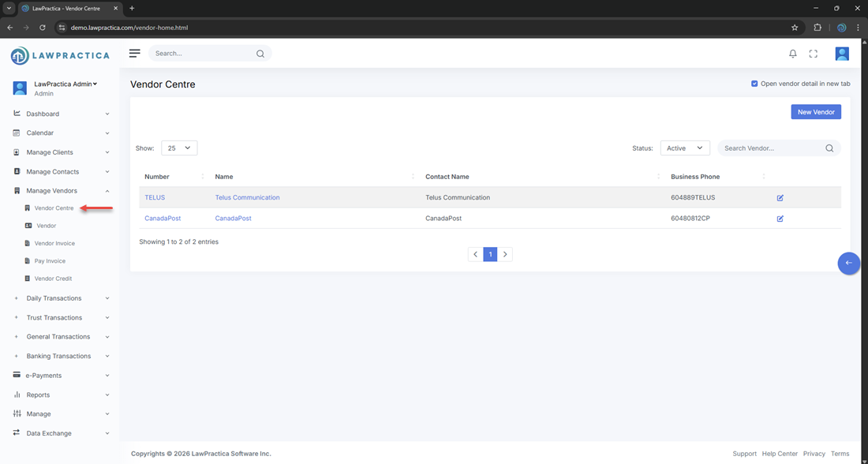
Task: Select Pay Invoice menu item
Action: (x=50, y=261)
